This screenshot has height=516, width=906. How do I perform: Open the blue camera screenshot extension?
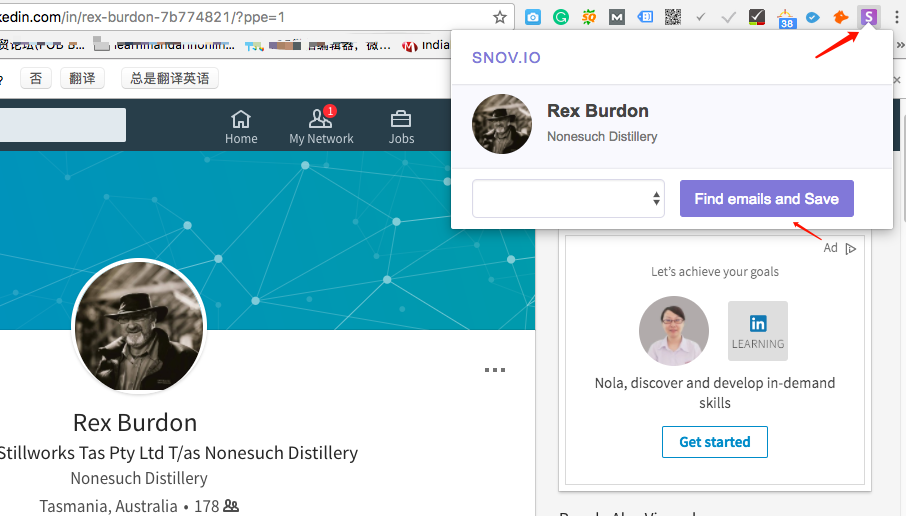pos(533,17)
